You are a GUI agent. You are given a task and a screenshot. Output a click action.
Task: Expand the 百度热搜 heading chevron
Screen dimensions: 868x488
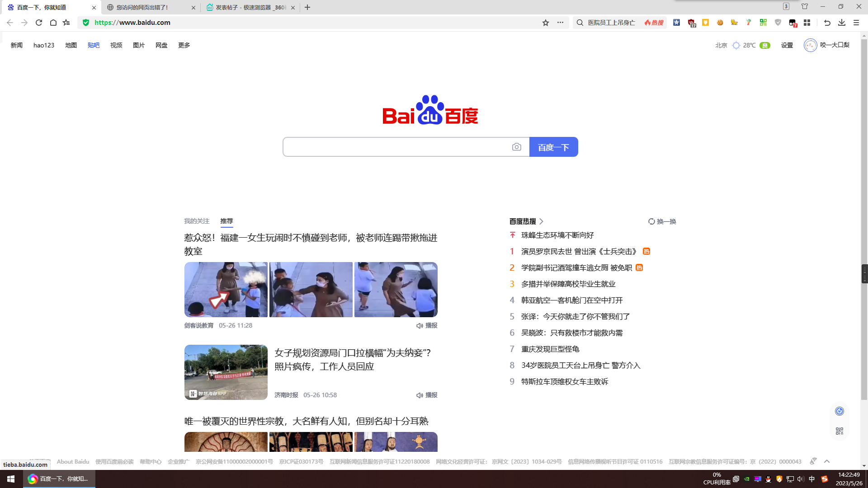(x=541, y=221)
